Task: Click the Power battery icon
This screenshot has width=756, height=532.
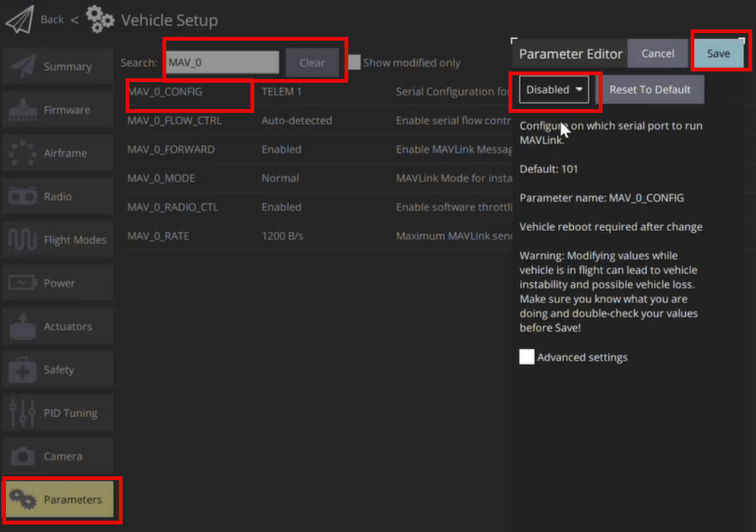Action: pos(23,283)
